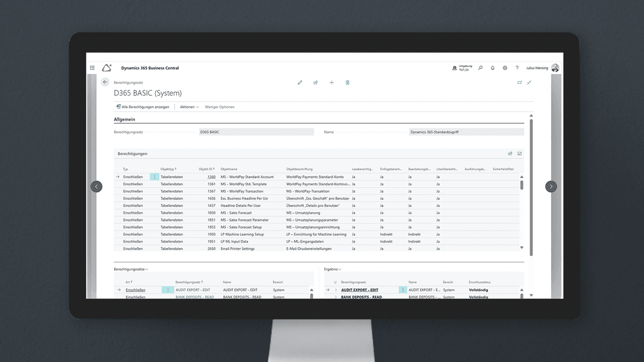
Task: Click the Name field with Dynamics 365-Standardzugriff
Action: tap(466, 132)
